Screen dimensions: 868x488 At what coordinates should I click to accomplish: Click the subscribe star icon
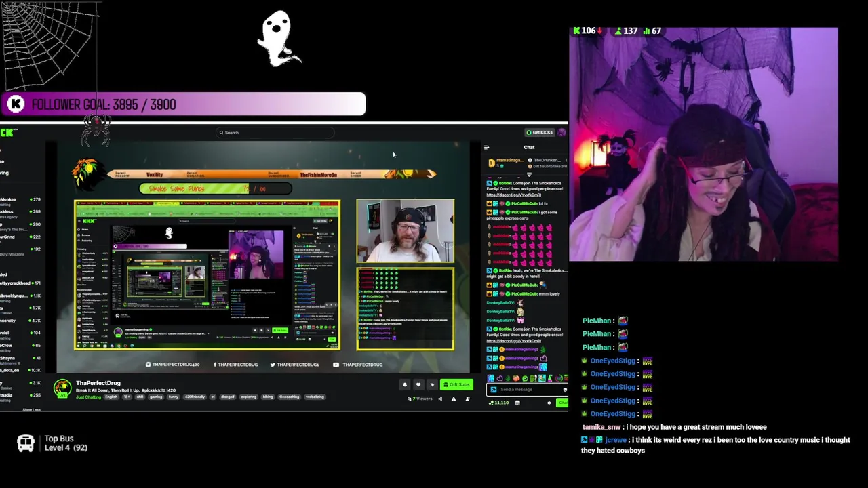[x=432, y=385]
